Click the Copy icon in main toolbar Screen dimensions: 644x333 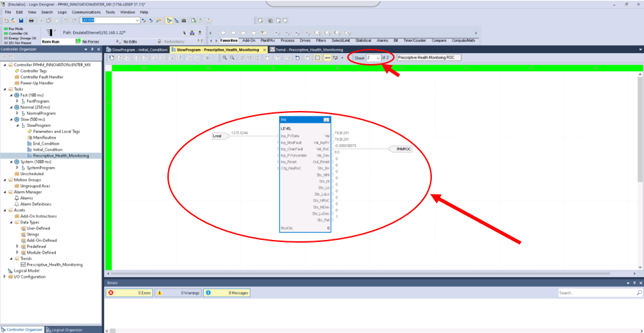tap(48, 21)
